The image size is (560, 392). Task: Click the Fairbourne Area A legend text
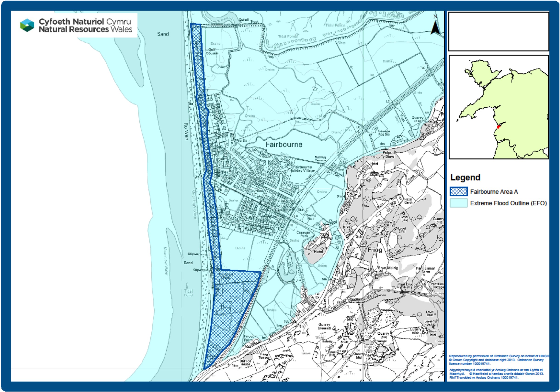click(x=494, y=192)
